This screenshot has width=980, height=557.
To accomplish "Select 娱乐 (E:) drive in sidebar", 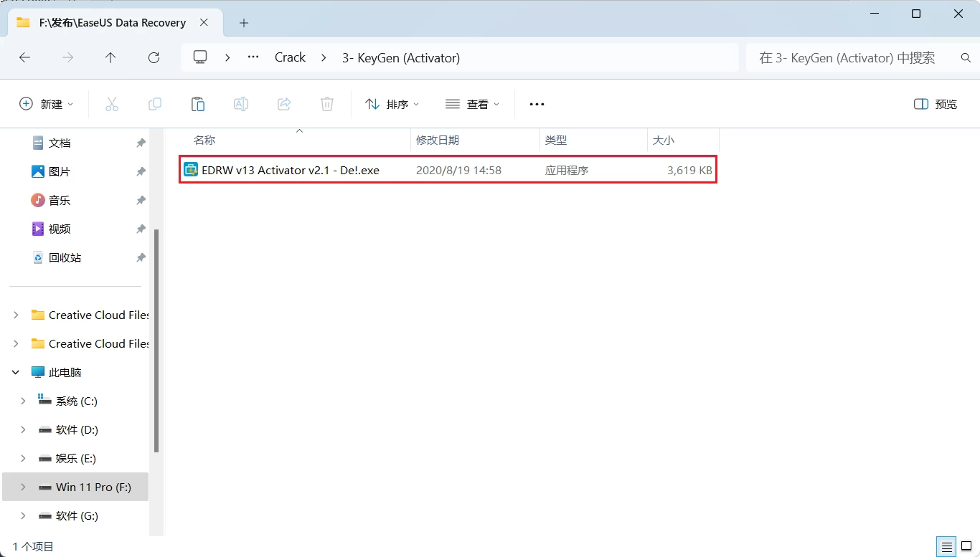I will tap(75, 459).
